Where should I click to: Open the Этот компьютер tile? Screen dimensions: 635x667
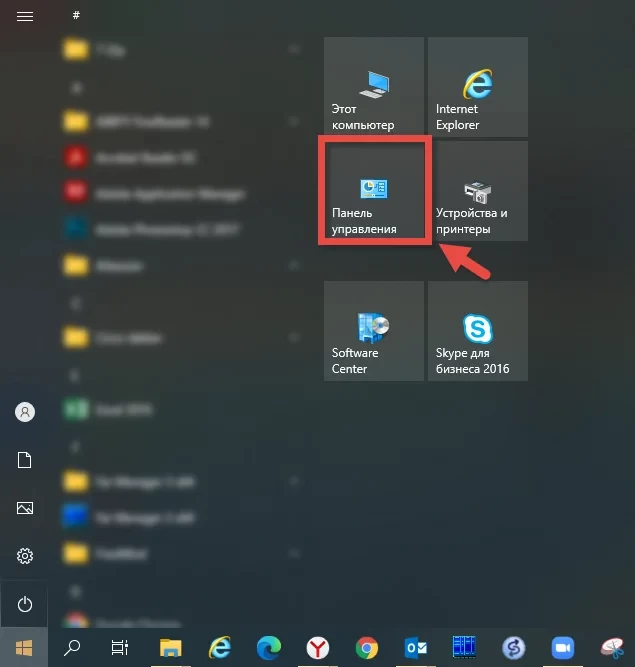pyautogui.click(x=374, y=87)
